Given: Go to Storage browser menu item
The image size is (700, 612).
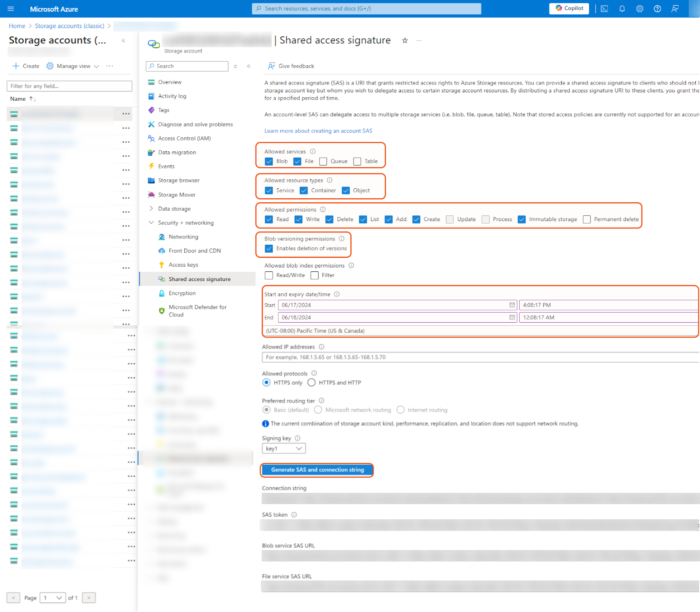Looking at the screenshot, I should point(178,180).
